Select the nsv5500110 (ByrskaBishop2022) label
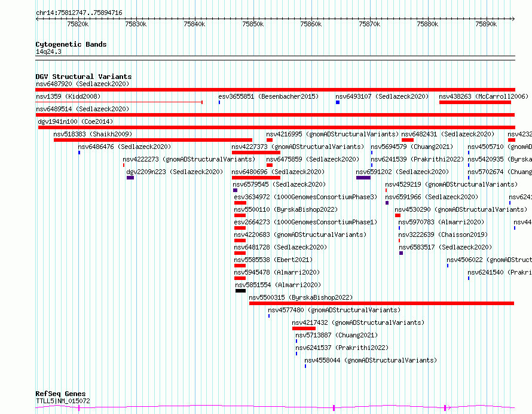The height and width of the screenshot is (414, 532). tap(286, 209)
